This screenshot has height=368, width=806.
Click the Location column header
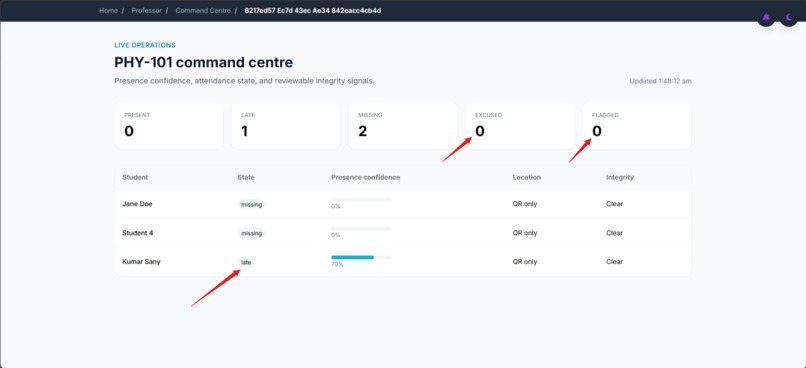coord(526,177)
